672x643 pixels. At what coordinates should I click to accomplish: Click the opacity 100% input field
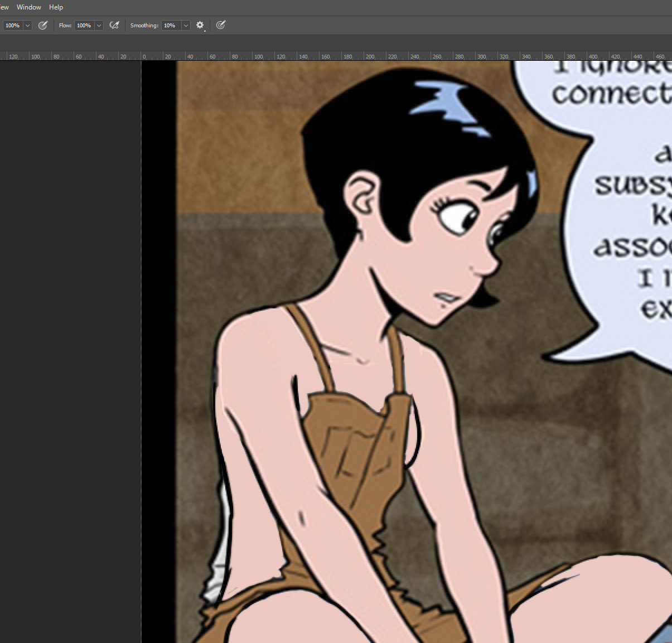13,25
